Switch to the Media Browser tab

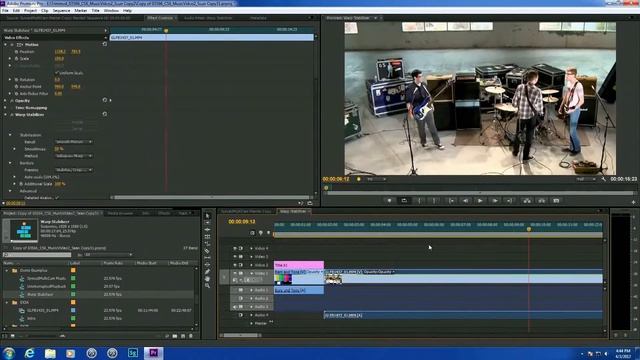click(x=120, y=213)
